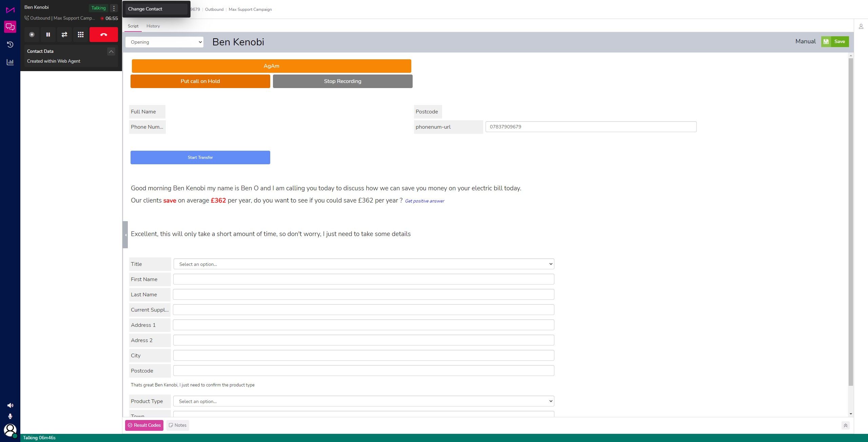Click into the First Name field

(x=363, y=279)
